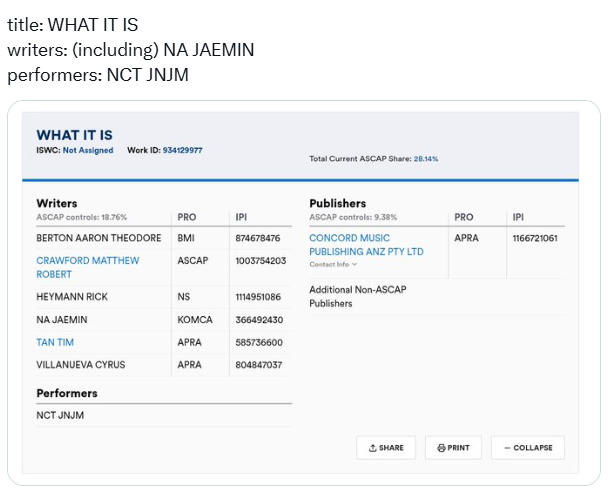Click the IPI number 874678476
The width and height of the screenshot is (609, 503).
click(258, 238)
